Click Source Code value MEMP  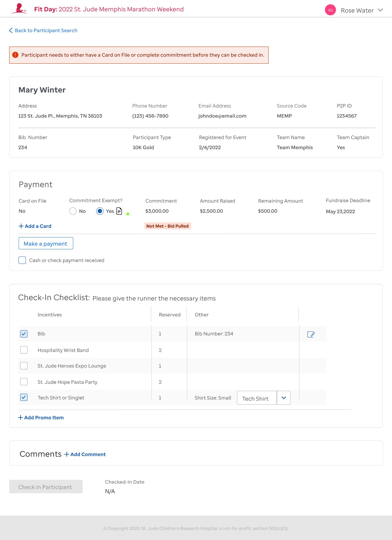(284, 116)
